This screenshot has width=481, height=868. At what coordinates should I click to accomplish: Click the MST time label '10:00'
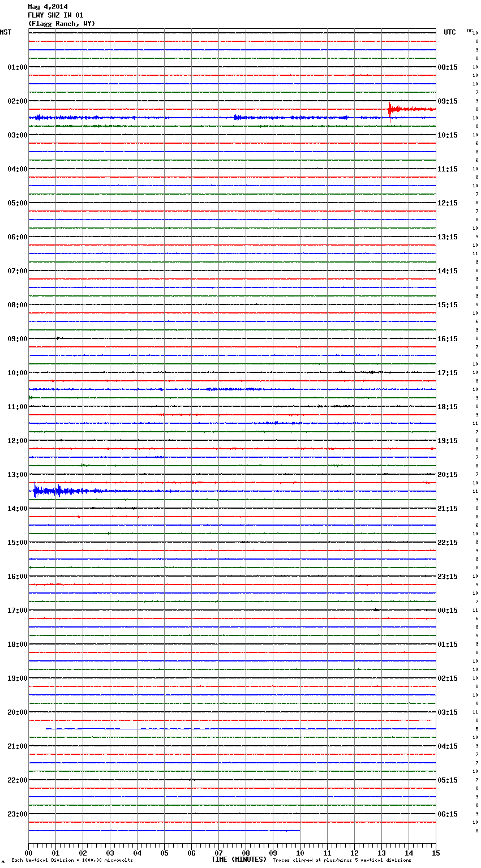pyautogui.click(x=18, y=373)
